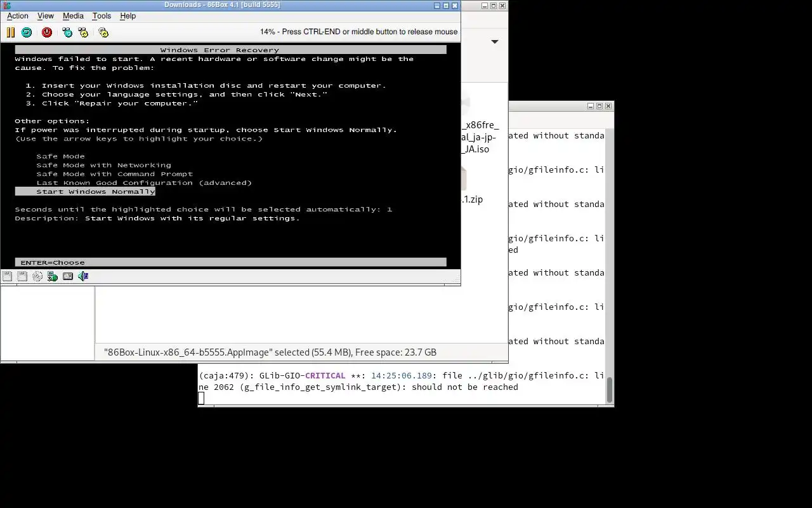The image size is (812, 508).
Task: Send Ctrl+Alt+Del using the teal keys icon
Action: point(67,32)
